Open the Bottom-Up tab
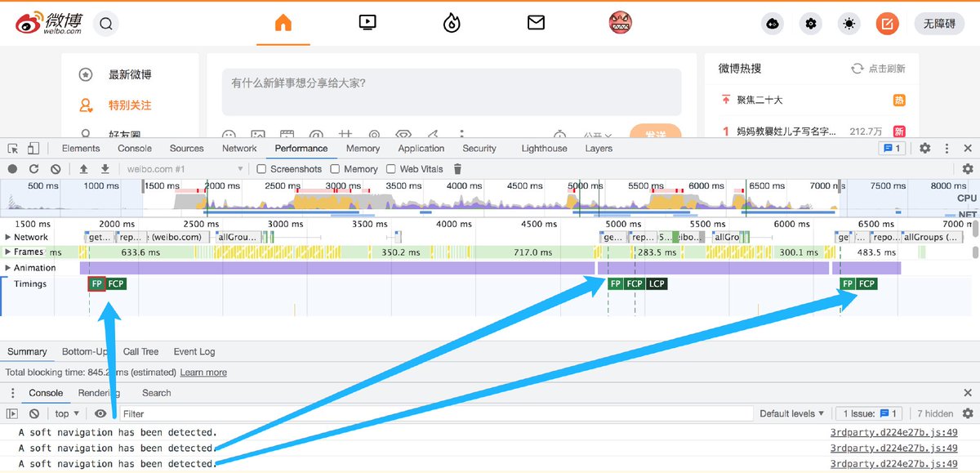Viewport: 980px width, 473px height. click(85, 352)
